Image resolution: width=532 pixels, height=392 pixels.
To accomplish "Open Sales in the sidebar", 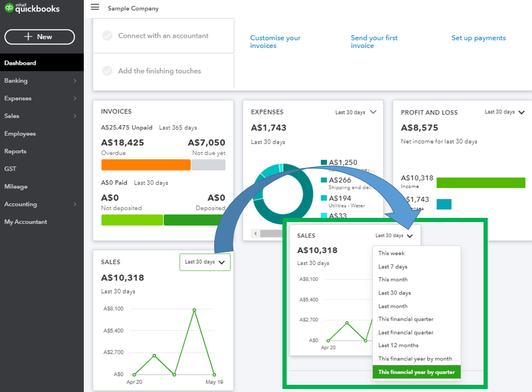I will (11, 116).
